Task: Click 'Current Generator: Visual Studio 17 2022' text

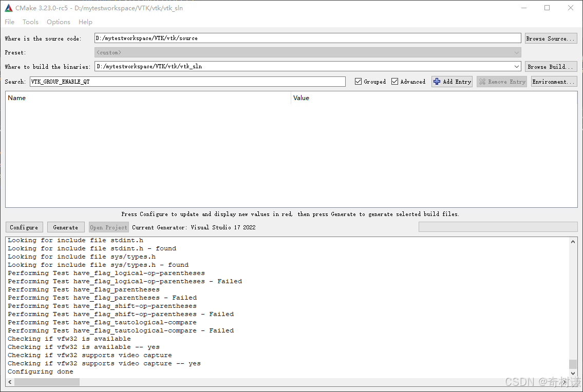Action: tap(194, 227)
